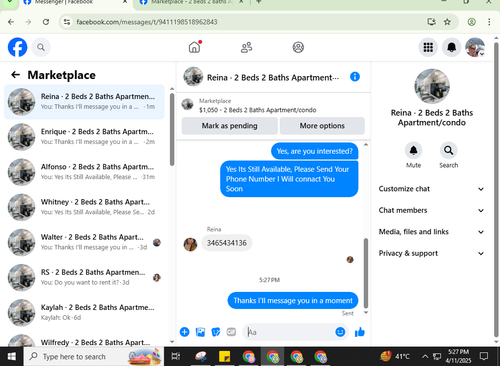Click the large listing photo in info panel

[x=432, y=86]
